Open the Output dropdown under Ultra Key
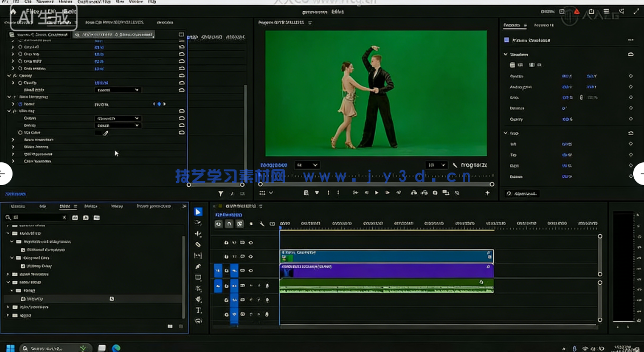The width and height of the screenshot is (644, 352). click(118, 118)
